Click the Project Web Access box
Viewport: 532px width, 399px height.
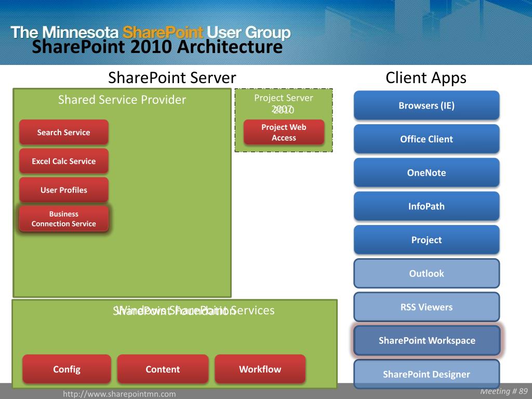284,132
